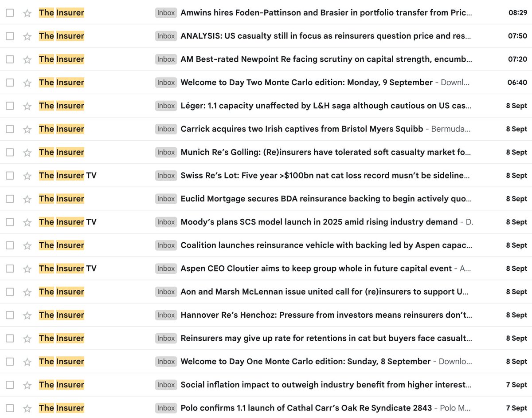Tick checkbox for Welcome to Day Two email
Image resolution: width=532 pixels, height=418 pixels.
10,83
